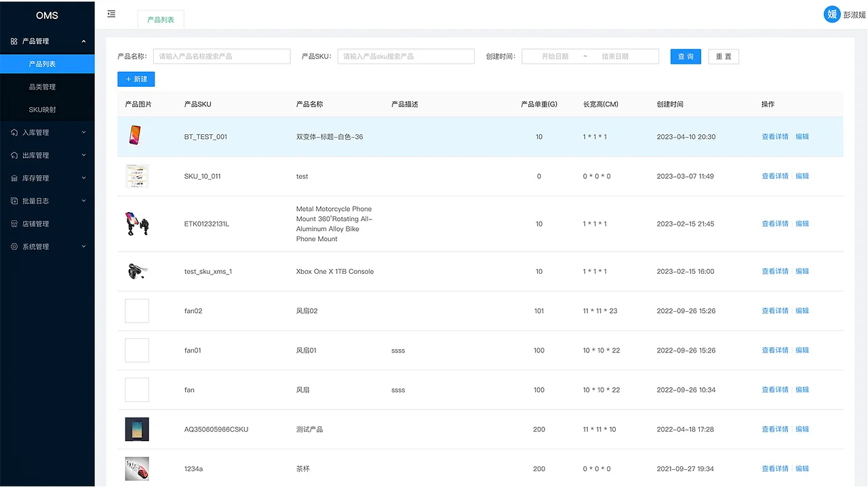Select SKU映射 in the sidebar menu
The image size is (868, 488).
pos(47,109)
